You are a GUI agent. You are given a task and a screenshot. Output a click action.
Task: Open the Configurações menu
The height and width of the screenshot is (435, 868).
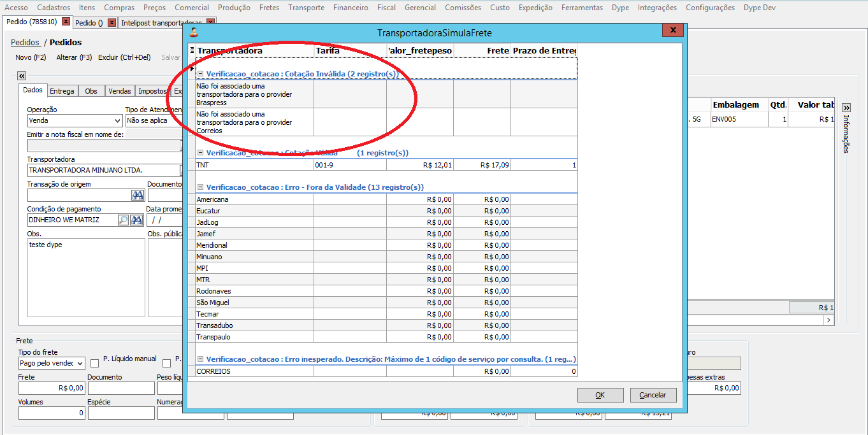[710, 8]
